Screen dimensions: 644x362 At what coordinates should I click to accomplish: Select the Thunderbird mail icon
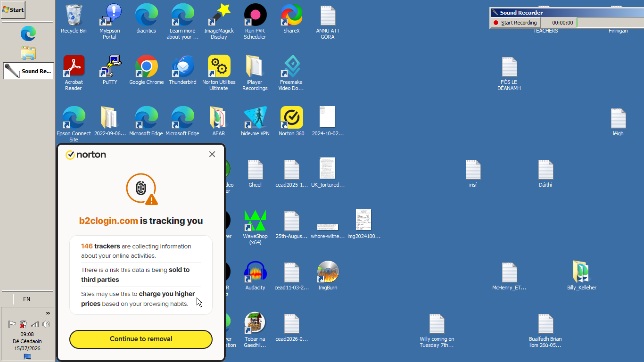point(182,70)
